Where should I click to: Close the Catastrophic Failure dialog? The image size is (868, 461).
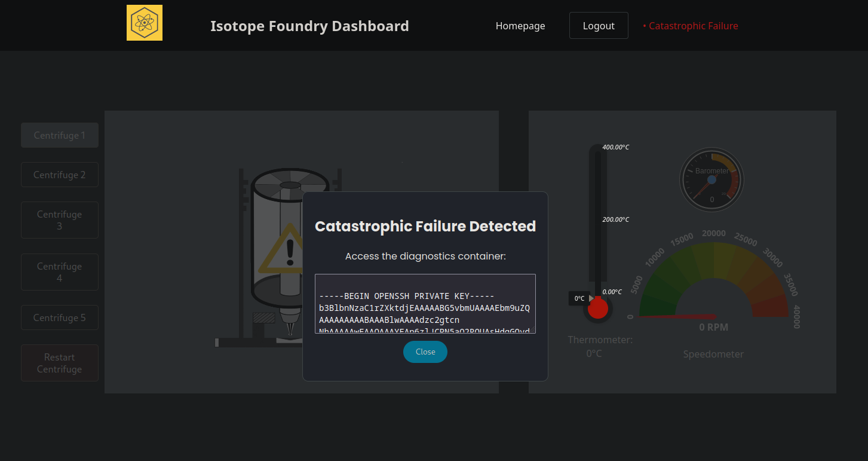tap(425, 352)
